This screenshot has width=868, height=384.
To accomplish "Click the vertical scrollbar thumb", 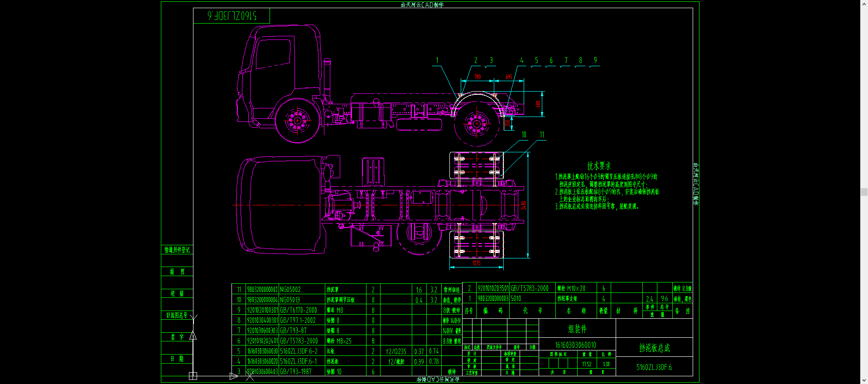I will 864,192.
